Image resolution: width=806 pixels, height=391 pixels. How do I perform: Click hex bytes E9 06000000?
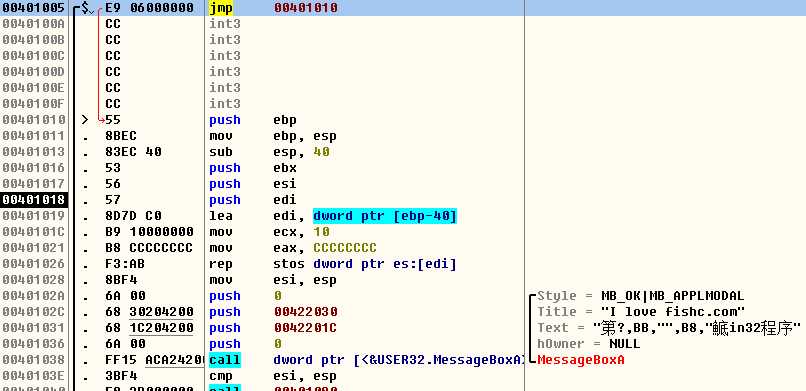click(149, 8)
